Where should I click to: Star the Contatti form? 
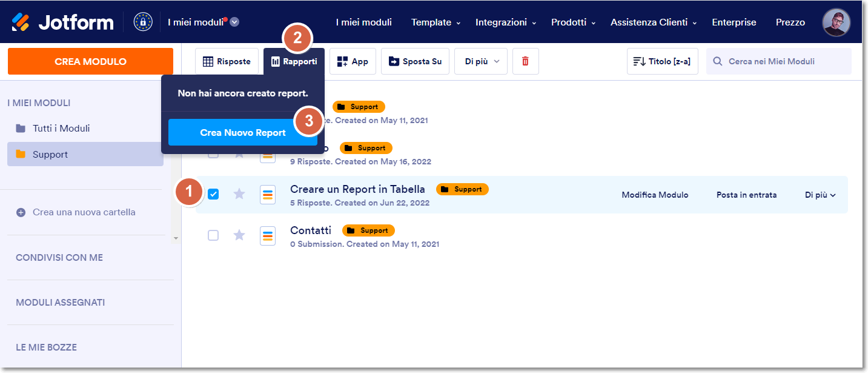239,235
